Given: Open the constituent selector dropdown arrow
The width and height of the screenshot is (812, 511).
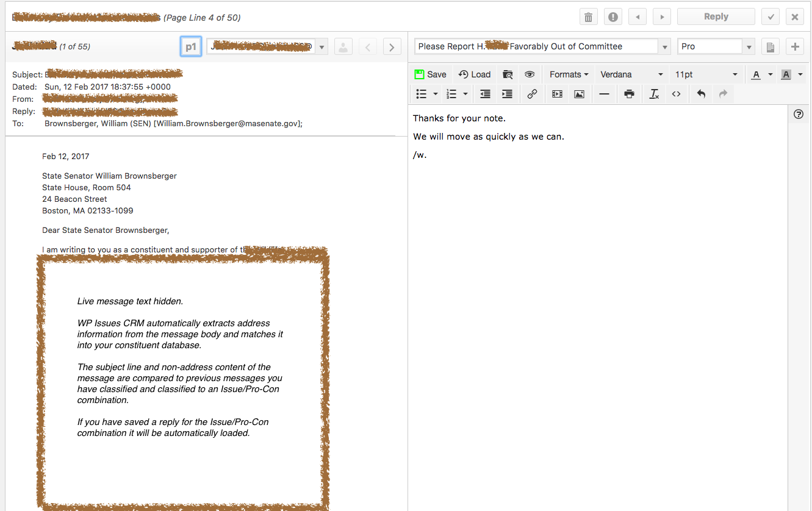Looking at the screenshot, I should click(322, 47).
